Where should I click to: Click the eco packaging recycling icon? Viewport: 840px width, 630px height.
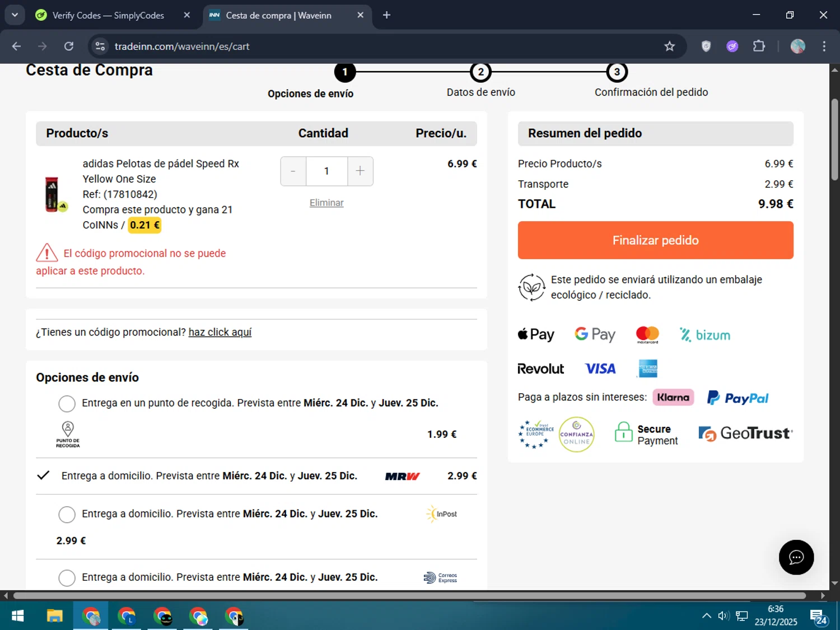531,287
